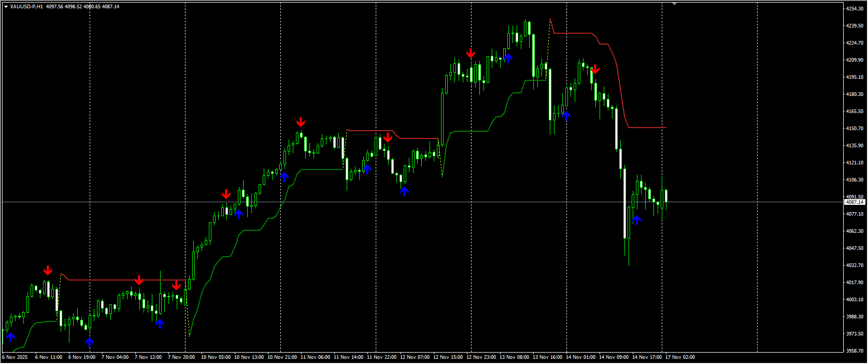
Task: Click the OHLC value 4098.52
Action: point(73,7)
